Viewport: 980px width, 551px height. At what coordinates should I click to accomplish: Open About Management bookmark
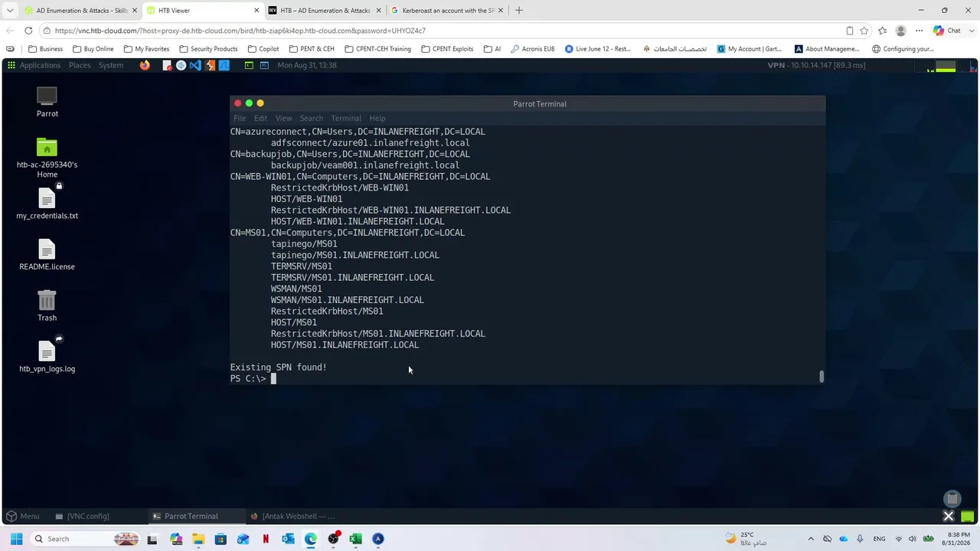[x=827, y=49]
